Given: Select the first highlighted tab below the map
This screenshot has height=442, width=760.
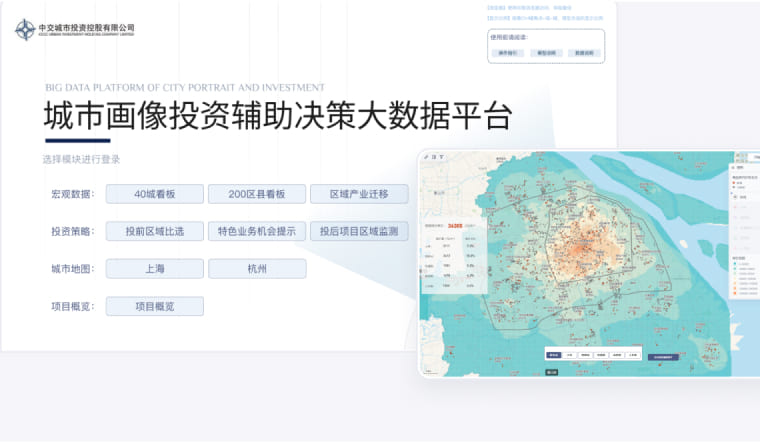Looking at the screenshot, I should pyautogui.click(x=552, y=355).
